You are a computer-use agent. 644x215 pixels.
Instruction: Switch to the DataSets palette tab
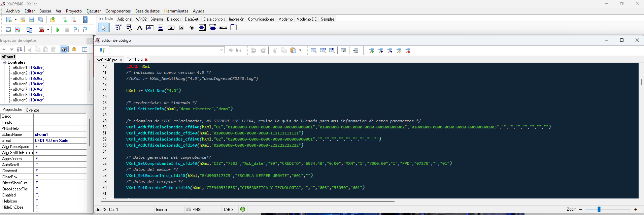coord(192,19)
